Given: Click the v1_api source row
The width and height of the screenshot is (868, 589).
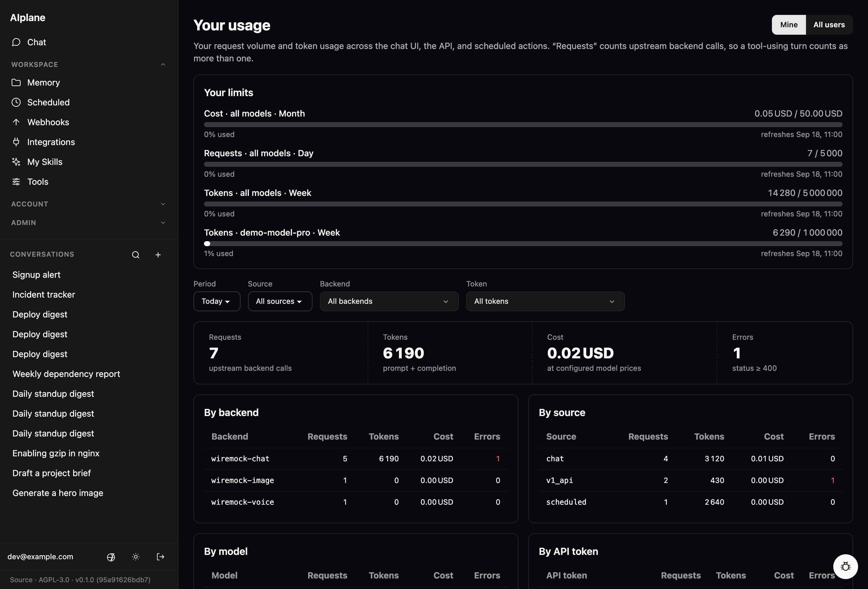Looking at the screenshot, I should 690,480.
